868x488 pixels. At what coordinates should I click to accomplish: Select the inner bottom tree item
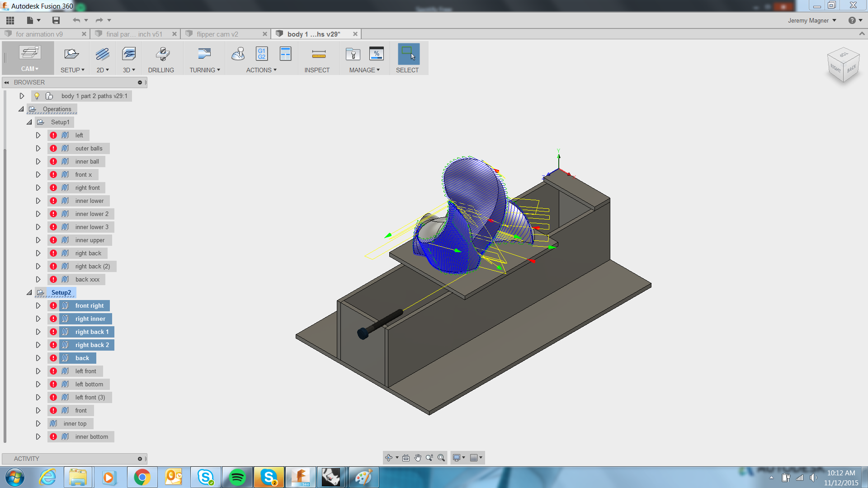point(90,436)
